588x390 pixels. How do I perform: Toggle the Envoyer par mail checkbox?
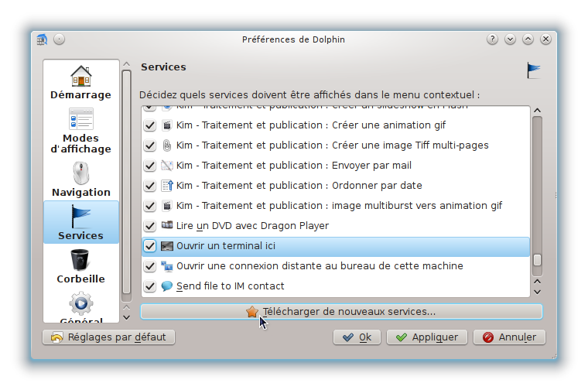pos(149,166)
